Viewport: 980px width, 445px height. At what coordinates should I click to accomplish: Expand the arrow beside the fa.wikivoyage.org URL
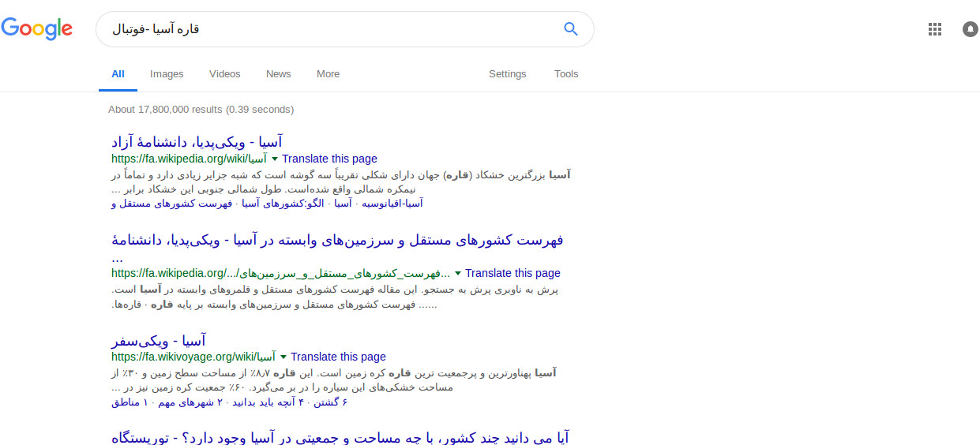[283, 357]
